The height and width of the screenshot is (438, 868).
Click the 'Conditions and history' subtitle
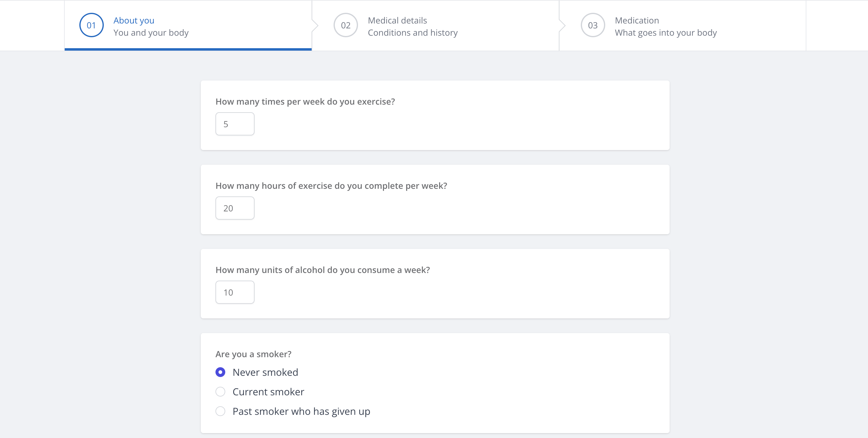click(413, 33)
